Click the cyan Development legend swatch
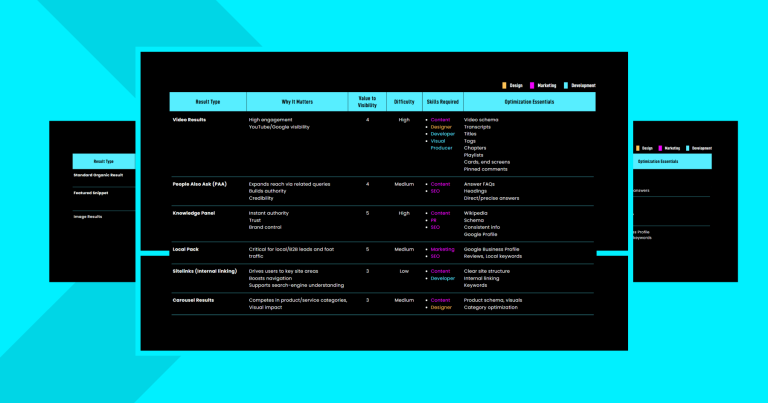 (x=565, y=85)
